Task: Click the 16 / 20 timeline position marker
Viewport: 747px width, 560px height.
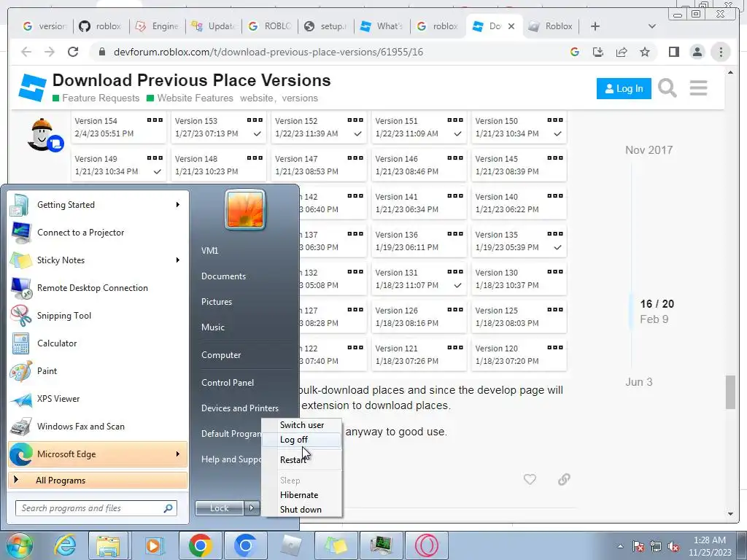Action: click(x=657, y=304)
